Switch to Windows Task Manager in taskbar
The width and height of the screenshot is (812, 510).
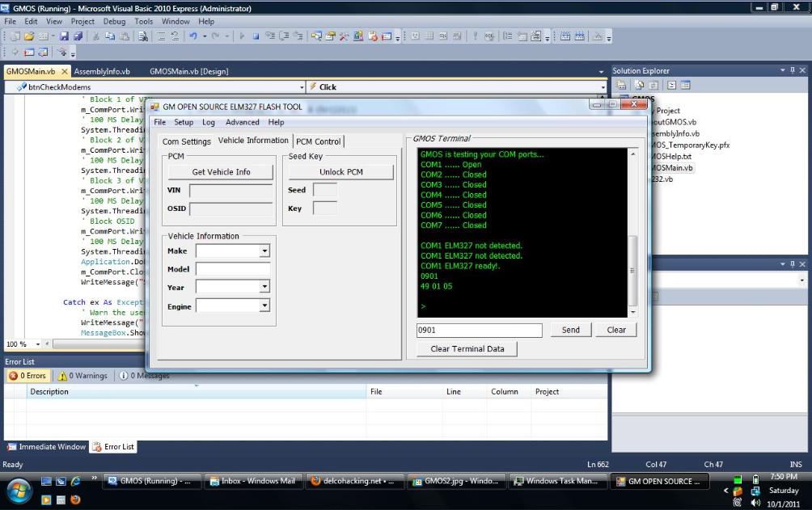556,481
